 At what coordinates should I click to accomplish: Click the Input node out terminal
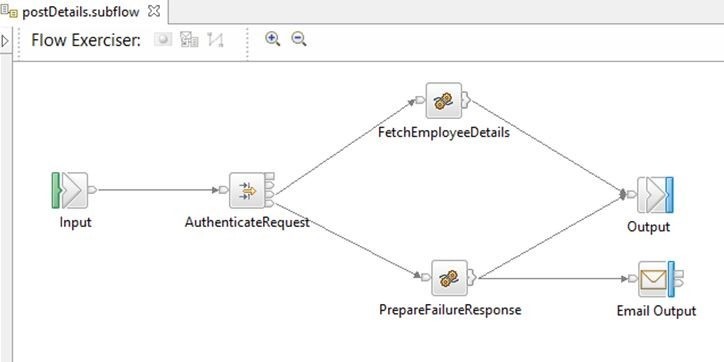coord(92,190)
